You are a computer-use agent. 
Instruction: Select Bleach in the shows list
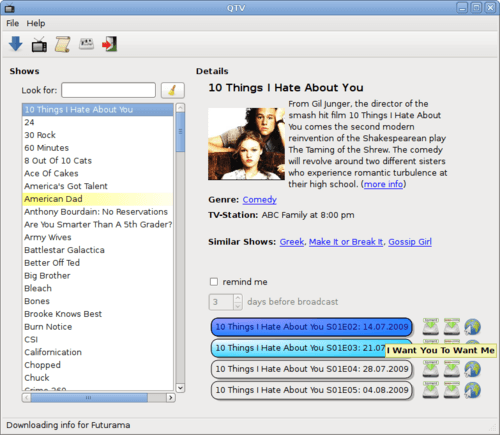tap(98, 288)
